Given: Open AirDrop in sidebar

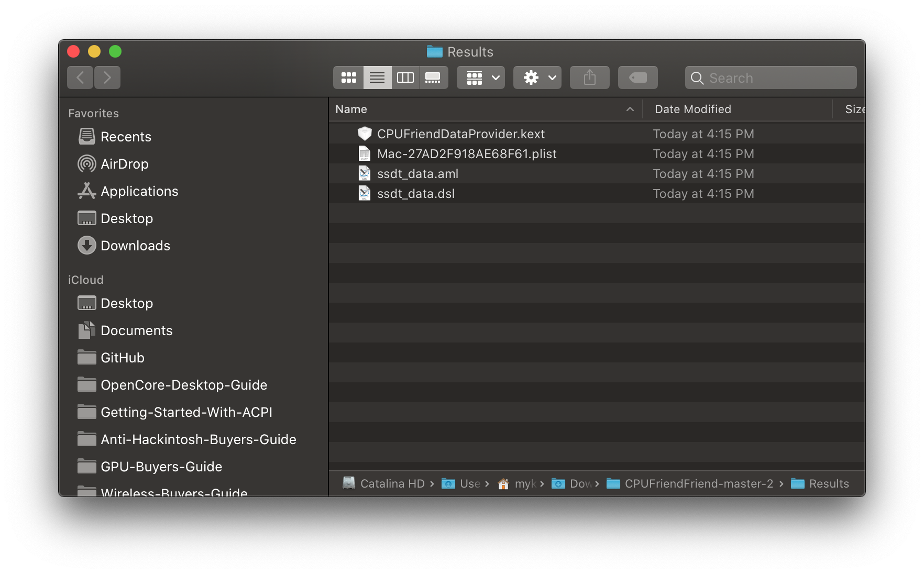Looking at the screenshot, I should pyautogui.click(x=124, y=164).
